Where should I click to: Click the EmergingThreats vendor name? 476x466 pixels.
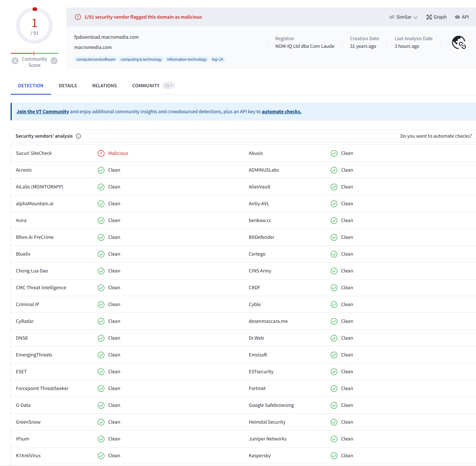coord(34,355)
